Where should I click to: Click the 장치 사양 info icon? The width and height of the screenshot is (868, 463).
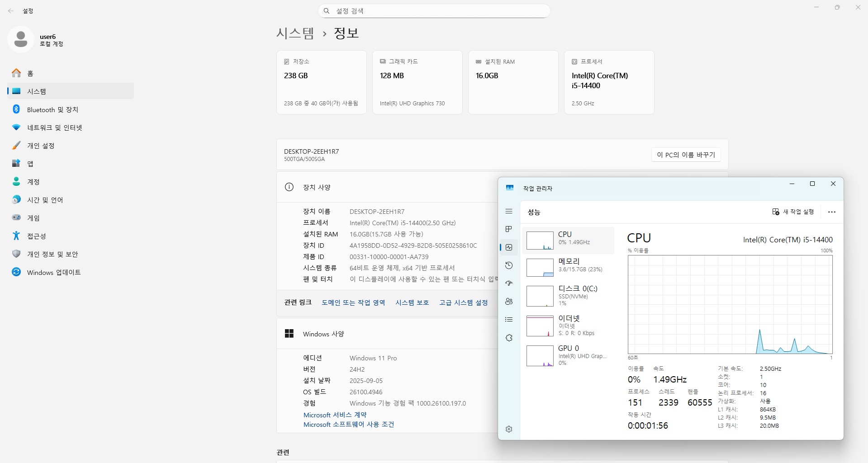click(x=289, y=187)
